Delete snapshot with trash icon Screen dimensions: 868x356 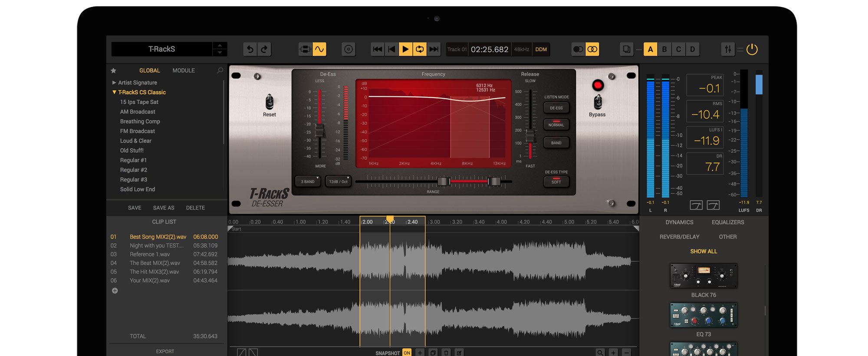click(x=446, y=353)
